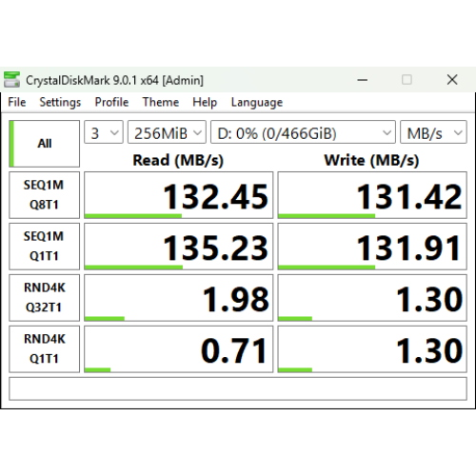Start the RND4K Q32T1 test
This screenshot has height=476, width=476.
[x=44, y=298]
